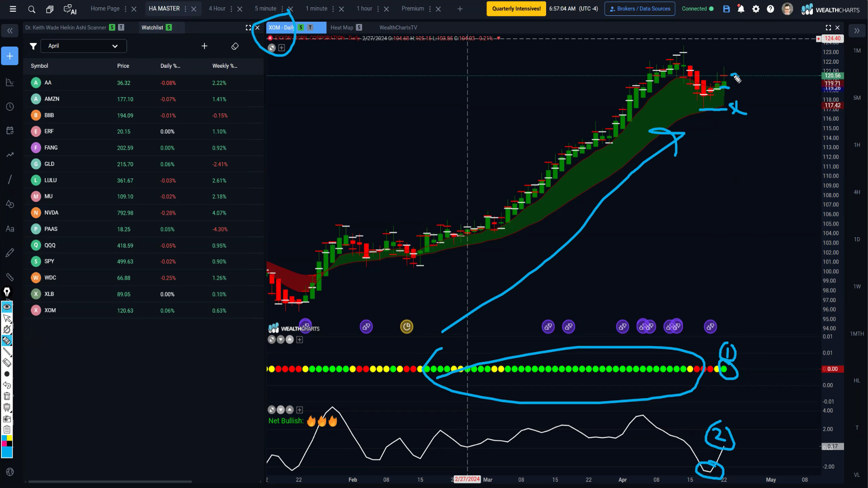Toggle the S badge on the Watchlist tab
Screen dimensions: 868x488
[169, 28]
